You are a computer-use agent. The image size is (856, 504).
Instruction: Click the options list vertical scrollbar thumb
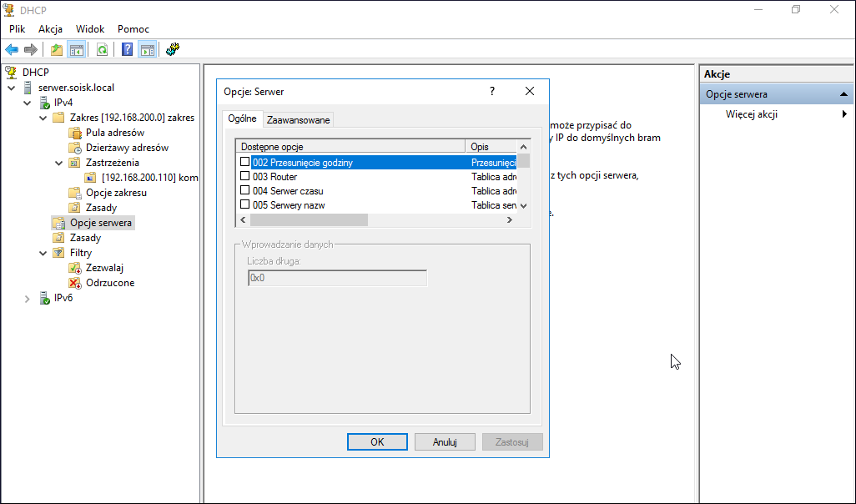[524, 161]
